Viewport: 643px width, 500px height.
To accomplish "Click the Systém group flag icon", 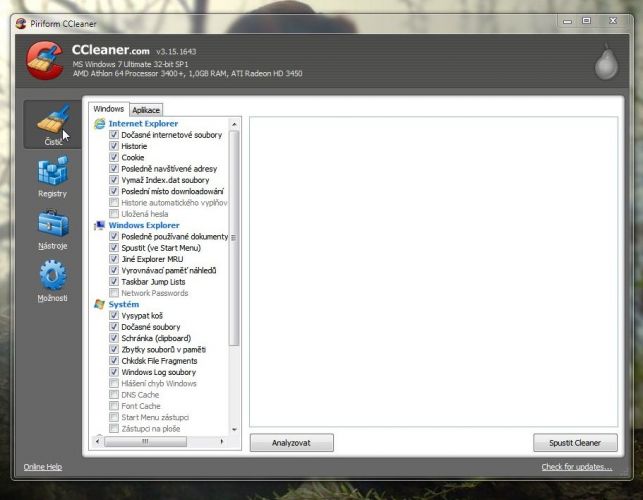I will click(100, 304).
